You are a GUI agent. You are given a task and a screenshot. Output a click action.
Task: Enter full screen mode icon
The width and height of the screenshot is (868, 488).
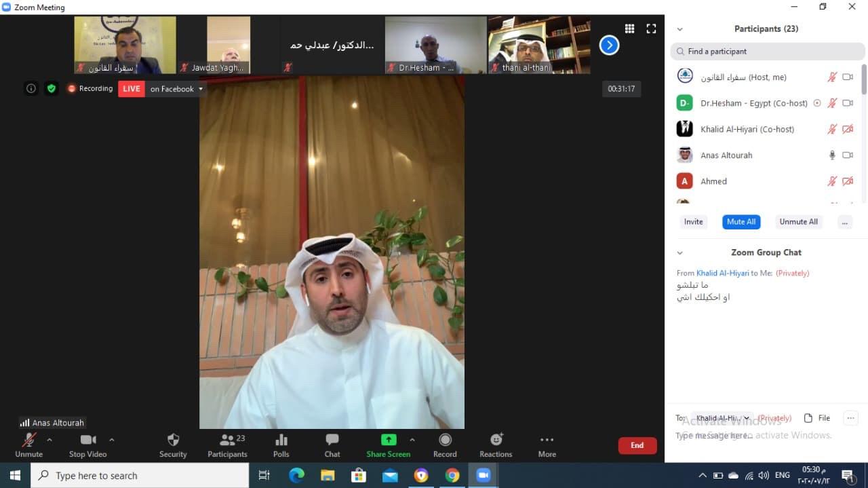click(x=651, y=29)
